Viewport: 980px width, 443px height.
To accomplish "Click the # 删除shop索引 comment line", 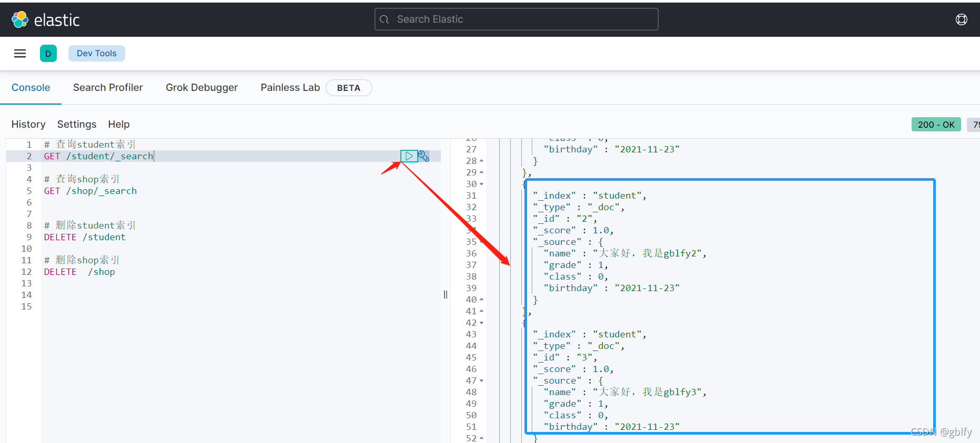I will 82,260.
